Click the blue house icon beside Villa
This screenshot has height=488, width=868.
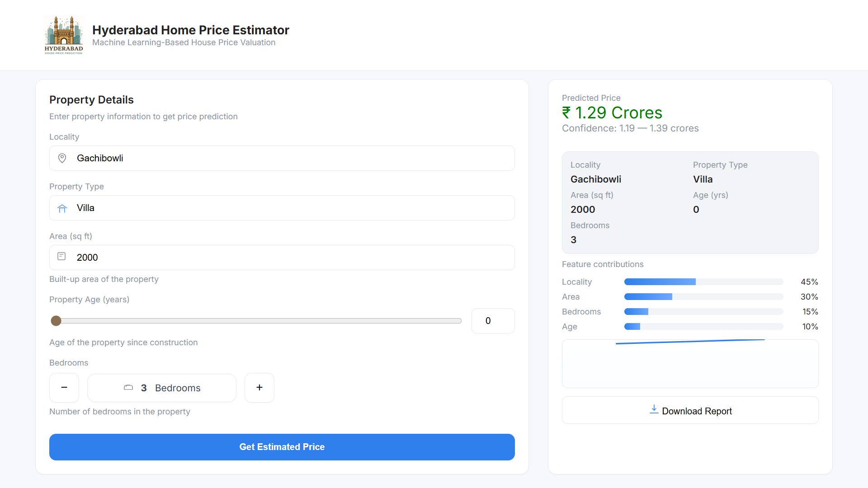tap(62, 208)
